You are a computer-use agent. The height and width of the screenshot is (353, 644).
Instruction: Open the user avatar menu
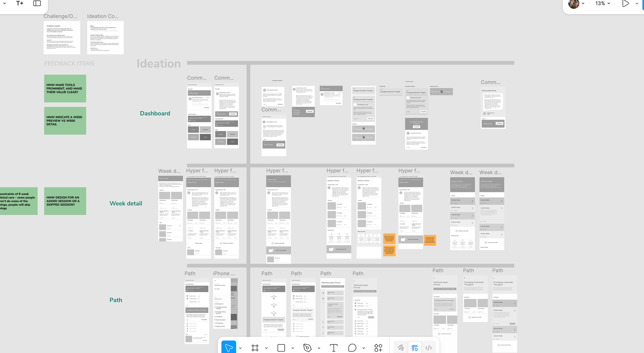pos(574,4)
